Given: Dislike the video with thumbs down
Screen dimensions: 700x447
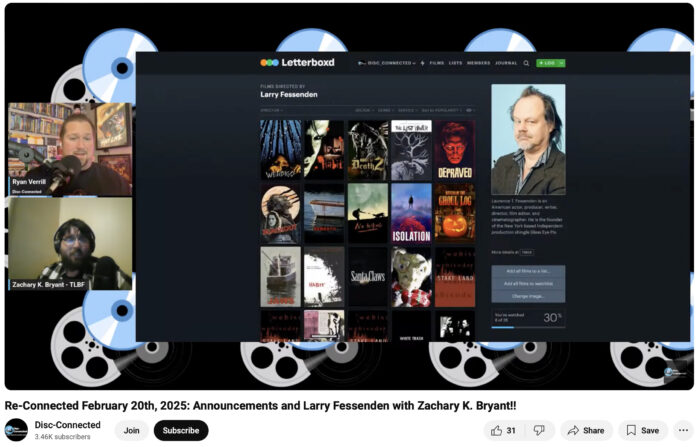Looking at the screenshot, I should 538,430.
